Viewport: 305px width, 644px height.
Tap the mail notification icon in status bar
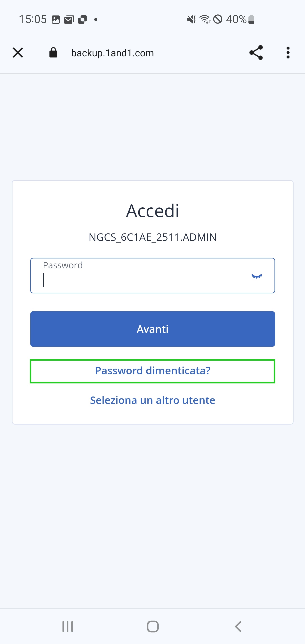[x=69, y=19]
